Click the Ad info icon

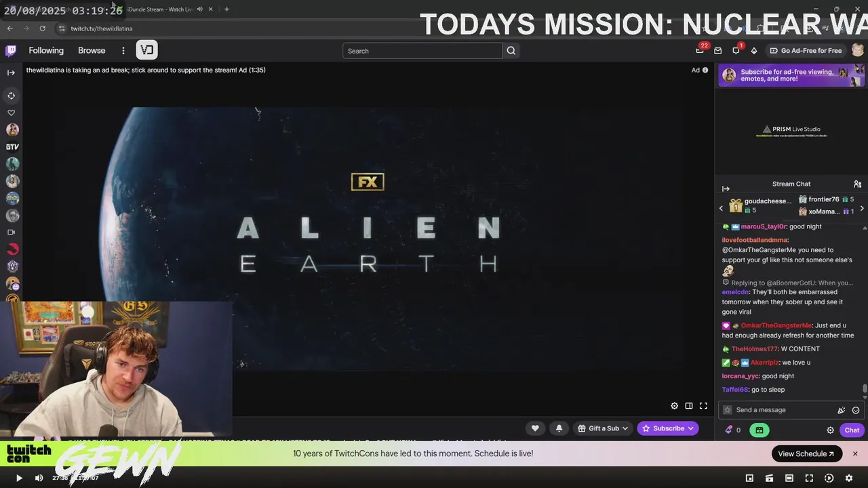tap(705, 70)
